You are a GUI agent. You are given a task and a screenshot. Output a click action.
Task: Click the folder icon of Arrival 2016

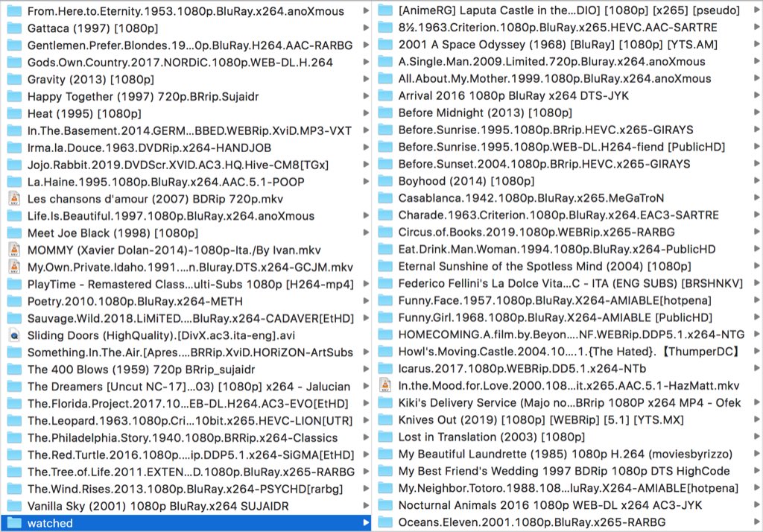(x=385, y=95)
